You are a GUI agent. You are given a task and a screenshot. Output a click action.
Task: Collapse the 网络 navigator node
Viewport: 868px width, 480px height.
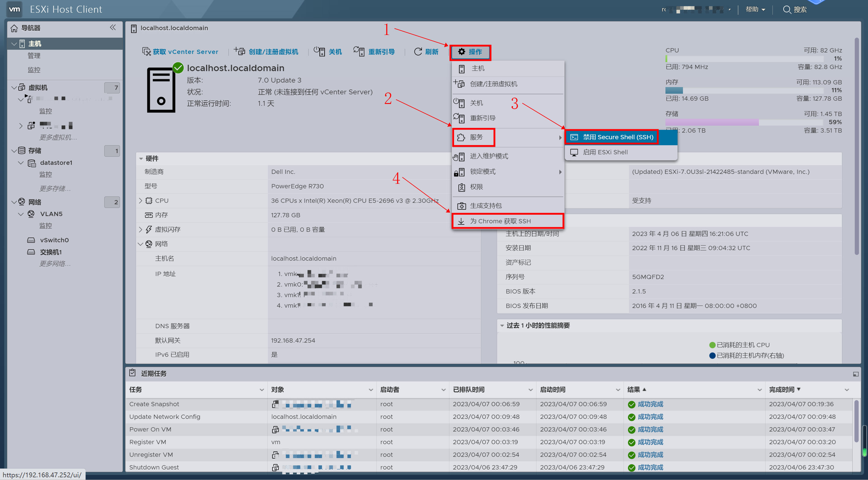click(14, 202)
